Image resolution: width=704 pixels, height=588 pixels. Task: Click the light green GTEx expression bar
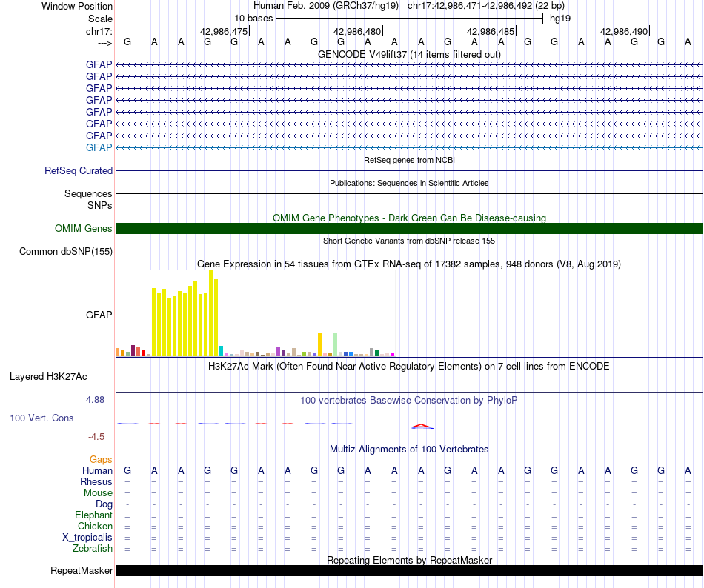[336, 344]
